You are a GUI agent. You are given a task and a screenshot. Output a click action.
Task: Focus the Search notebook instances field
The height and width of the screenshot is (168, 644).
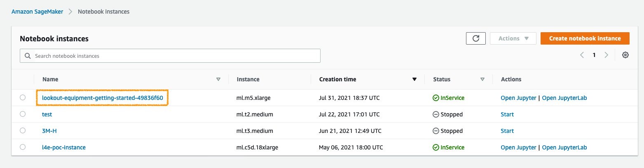coord(170,56)
